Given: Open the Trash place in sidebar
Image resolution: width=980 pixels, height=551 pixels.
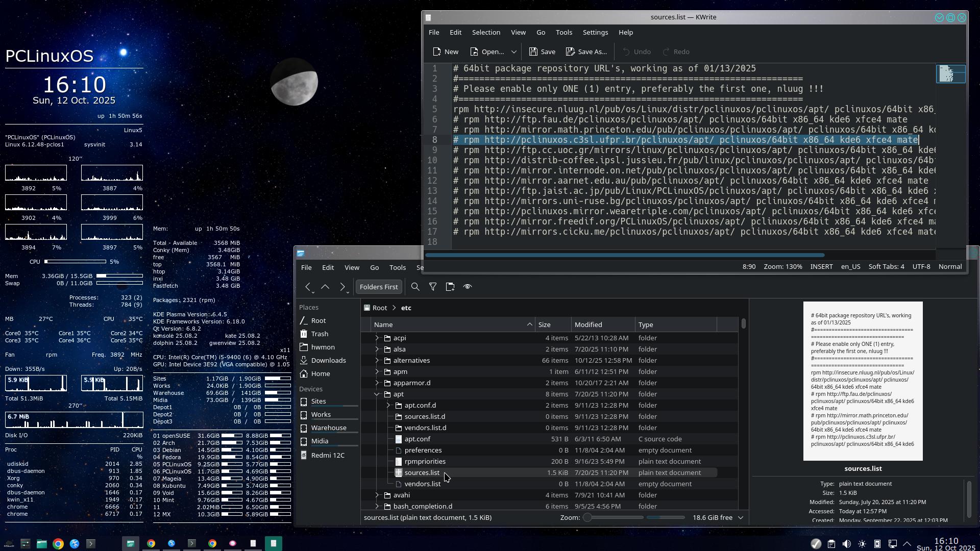Looking at the screenshot, I should coord(320,334).
